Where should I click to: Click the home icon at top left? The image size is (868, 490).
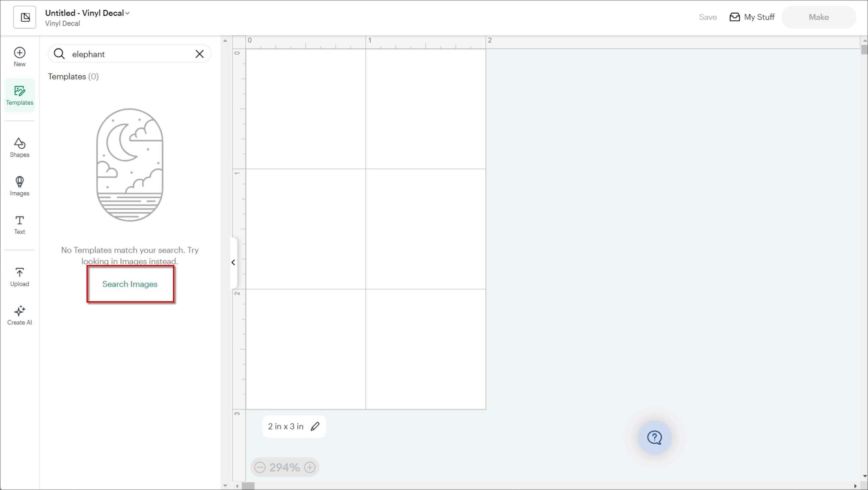point(25,17)
